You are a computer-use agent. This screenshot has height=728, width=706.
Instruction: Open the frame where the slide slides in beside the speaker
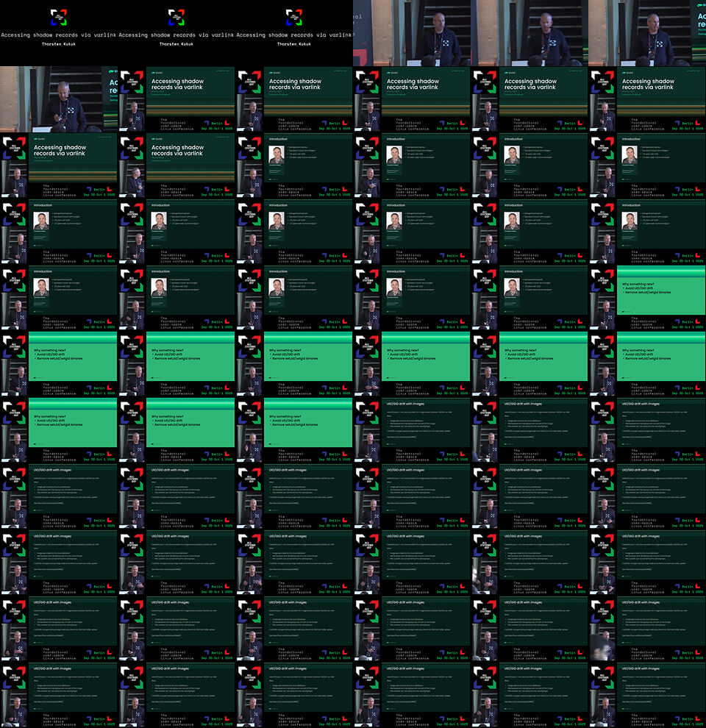59,99
